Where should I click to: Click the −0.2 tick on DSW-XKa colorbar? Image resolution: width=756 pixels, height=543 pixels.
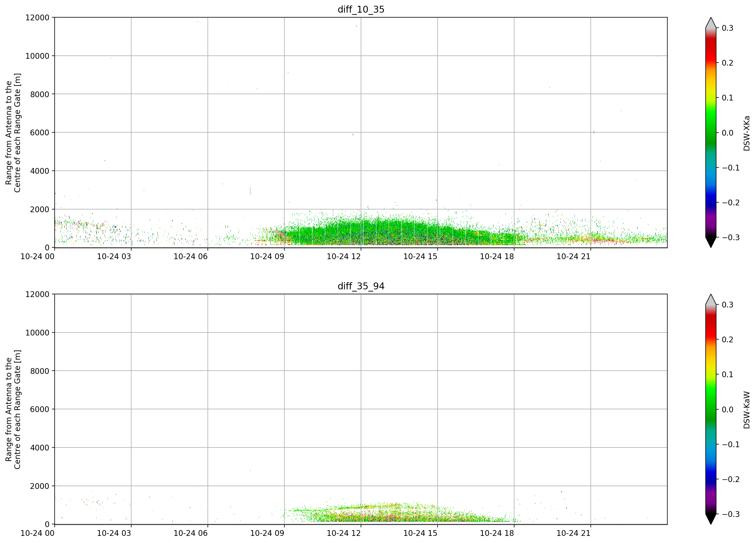tap(731, 203)
